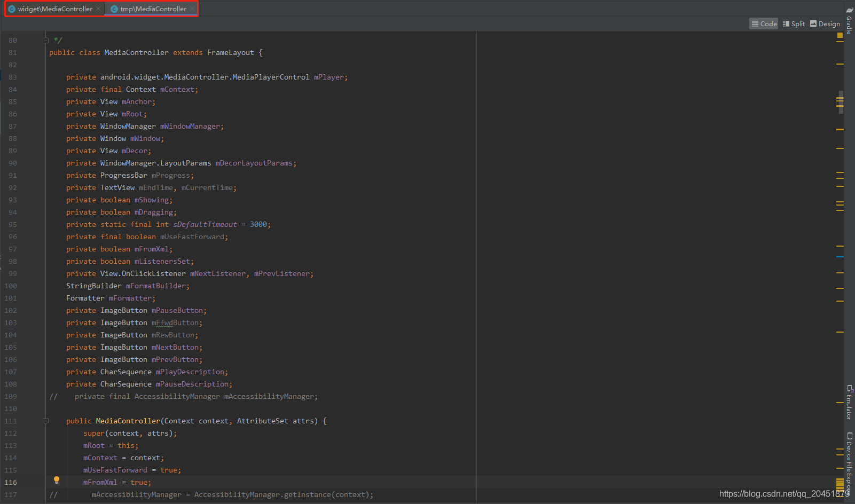The image size is (855, 504).
Task: Open the Emulator tool window
Action: coord(849,402)
